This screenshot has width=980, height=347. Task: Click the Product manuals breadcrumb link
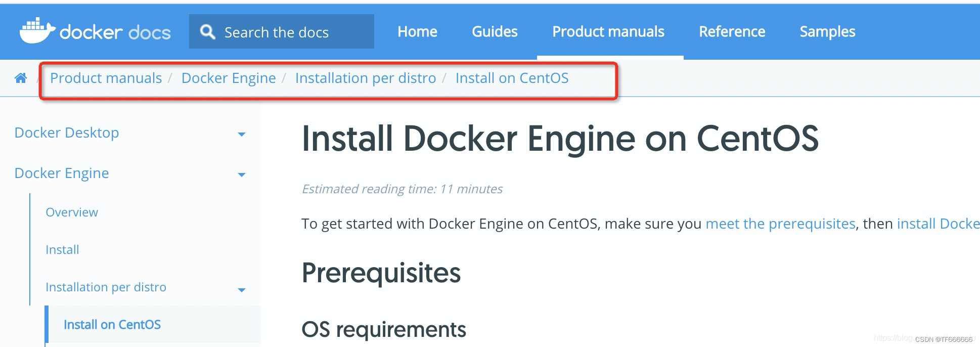(x=106, y=78)
